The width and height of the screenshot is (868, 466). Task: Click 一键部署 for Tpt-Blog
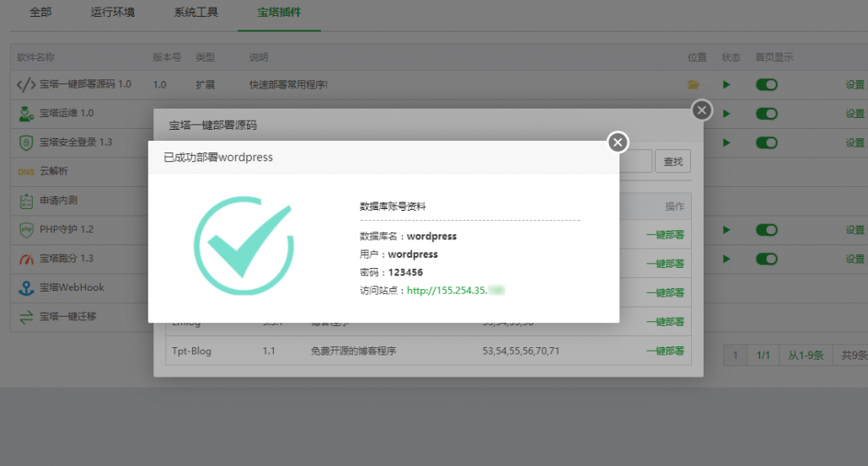coord(666,351)
